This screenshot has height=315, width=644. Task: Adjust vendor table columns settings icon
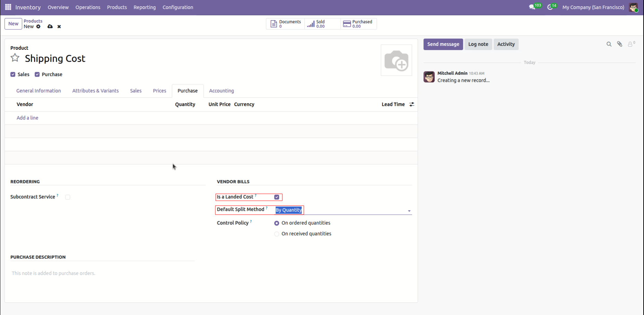tap(412, 104)
